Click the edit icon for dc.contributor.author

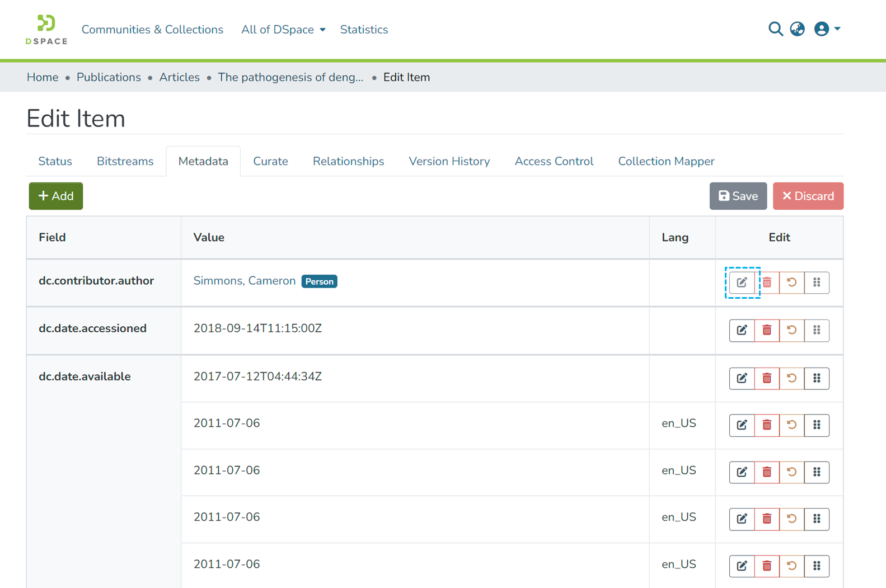tap(742, 283)
